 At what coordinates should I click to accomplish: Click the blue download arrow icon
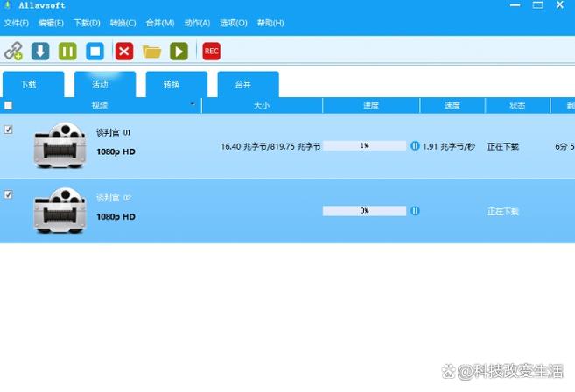pos(40,51)
